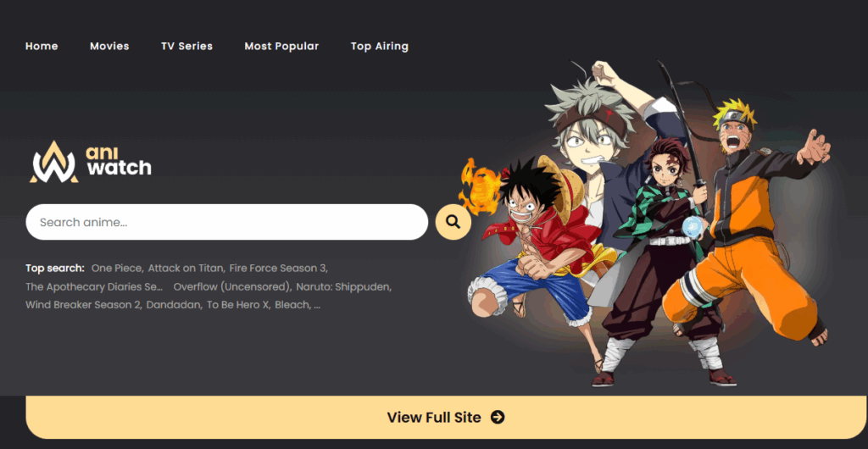The image size is (868, 449).
Task: Click the aniwatch logo
Action: (90, 162)
